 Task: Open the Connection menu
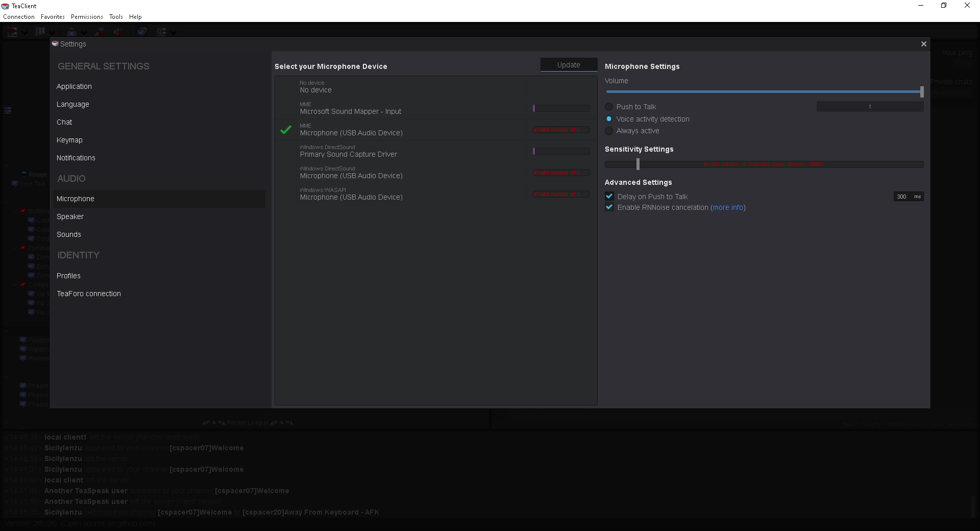pos(18,16)
